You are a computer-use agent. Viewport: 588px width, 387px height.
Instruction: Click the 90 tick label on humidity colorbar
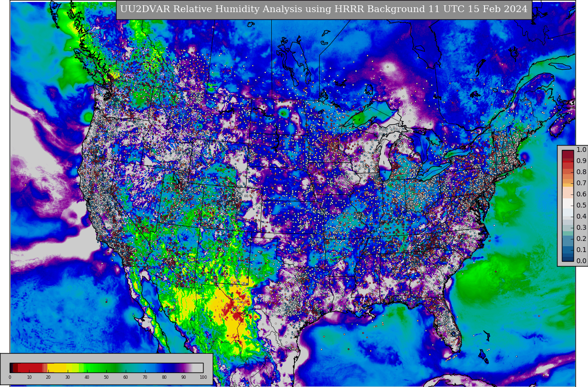tap(184, 377)
